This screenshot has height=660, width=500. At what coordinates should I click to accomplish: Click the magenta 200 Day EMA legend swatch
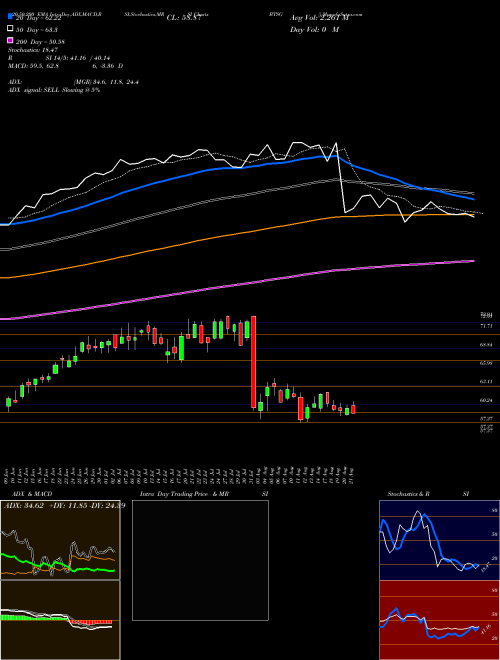tap(11, 40)
